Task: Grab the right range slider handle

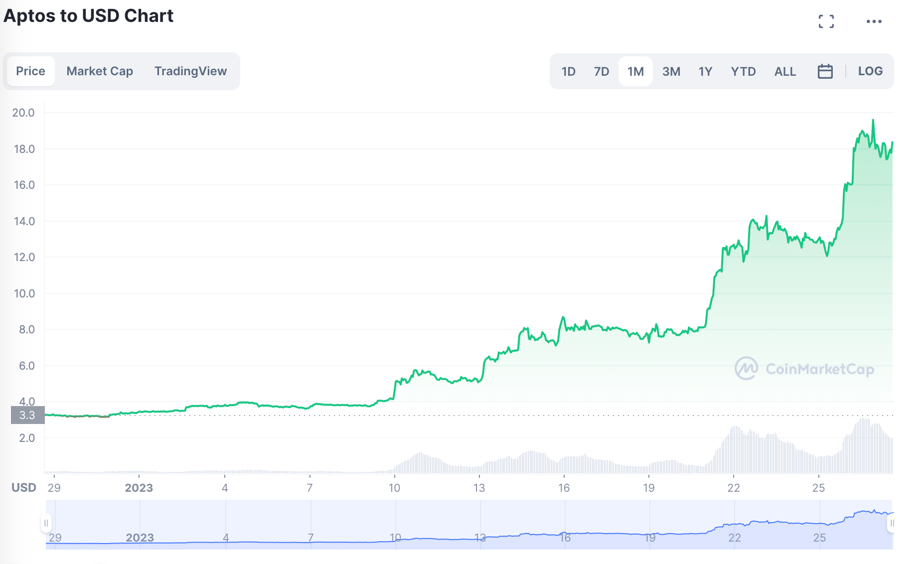Action: tap(891, 523)
